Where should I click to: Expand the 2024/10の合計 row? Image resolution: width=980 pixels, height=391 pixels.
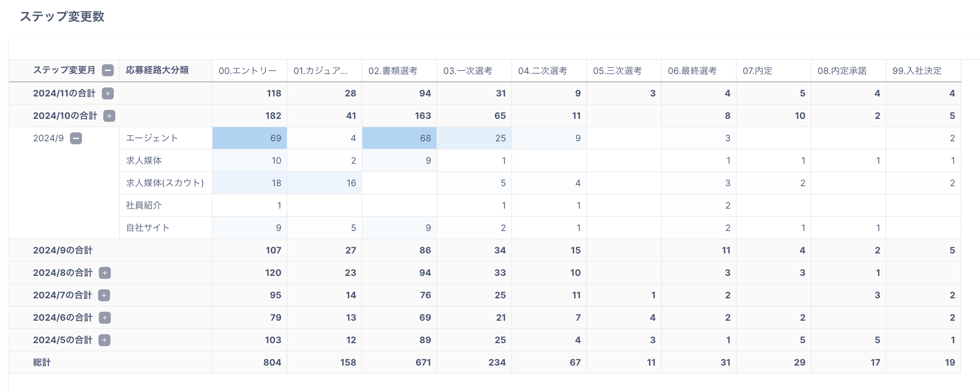(x=109, y=116)
